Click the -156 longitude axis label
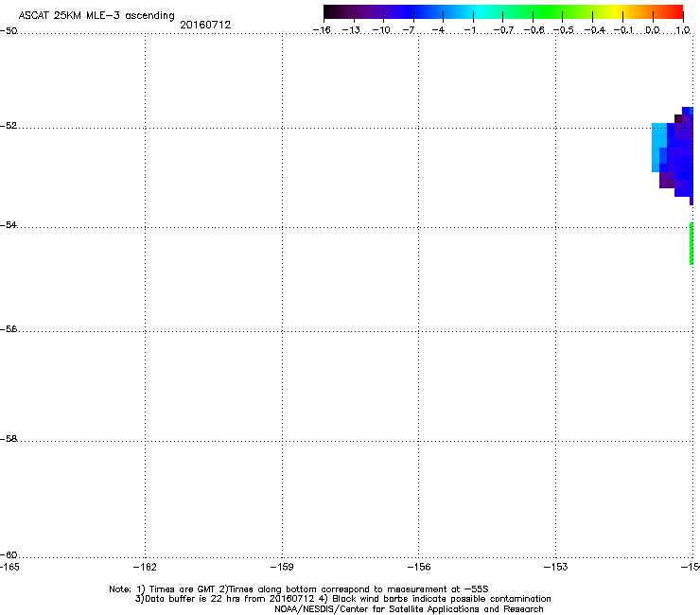Image resolution: width=700 pixels, height=615 pixels. click(x=419, y=567)
